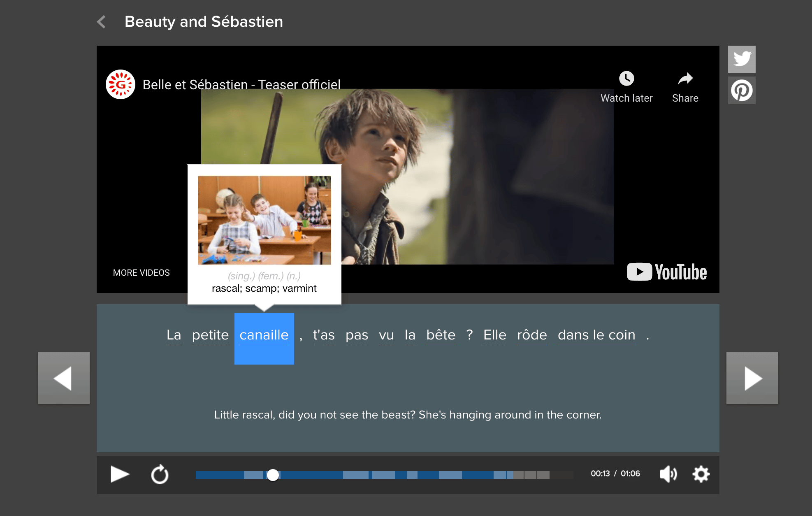Pin the video on Pinterest
Screen dimensions: 812x516
coord(742,91)
